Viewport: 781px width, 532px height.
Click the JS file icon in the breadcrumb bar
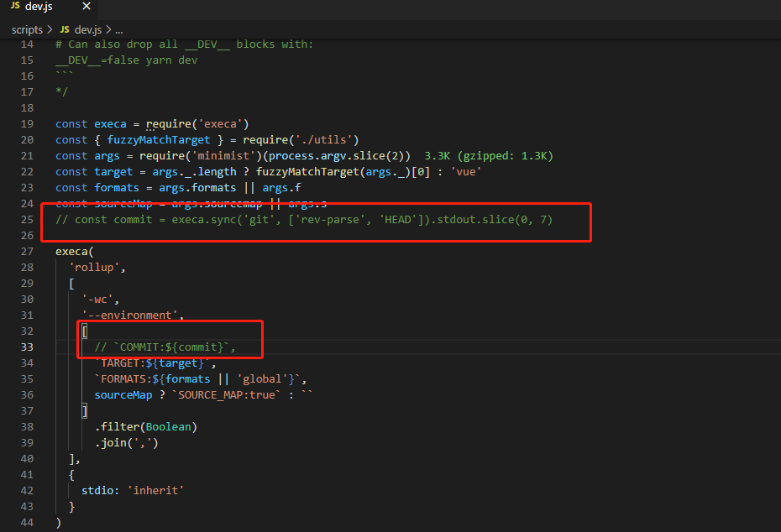[x=64, y=29]
